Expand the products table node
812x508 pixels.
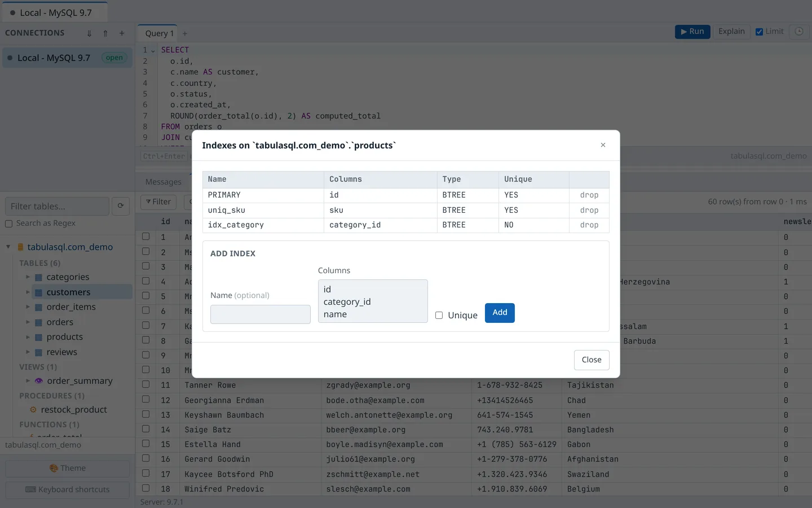tap(28, 337)
